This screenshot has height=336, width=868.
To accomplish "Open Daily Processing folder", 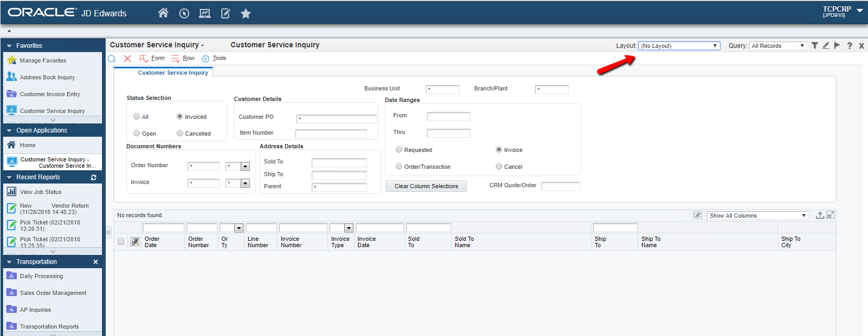I will pyautogui.click(x=41, y=276).
